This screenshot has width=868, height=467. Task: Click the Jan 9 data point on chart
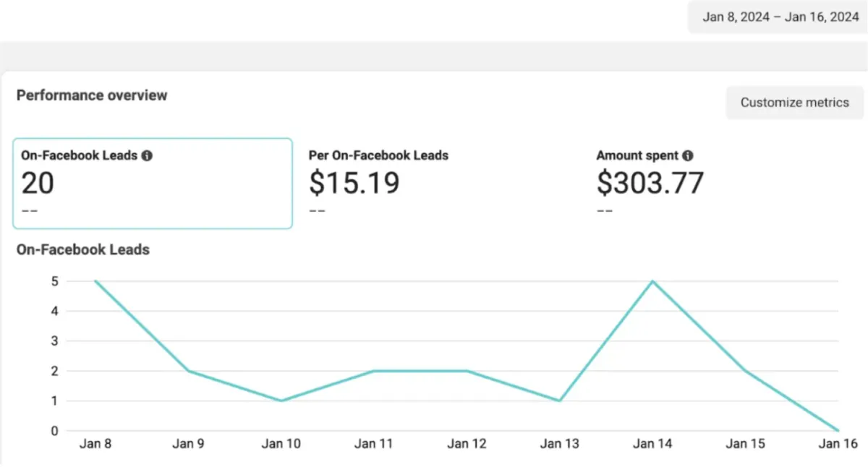pyautogui.click(x=187, y=371)
